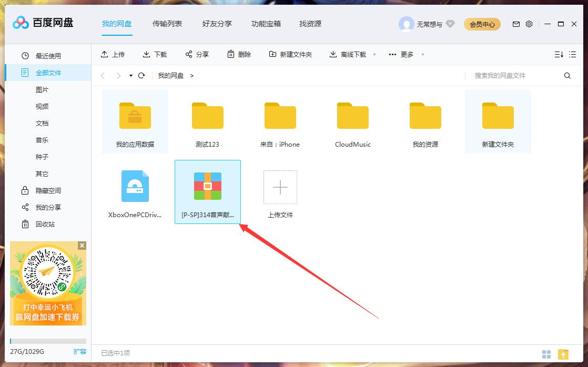Click the breadcrumb chevron after 我的网盘
Screen dimensions: 588x367
pos(191,76)
